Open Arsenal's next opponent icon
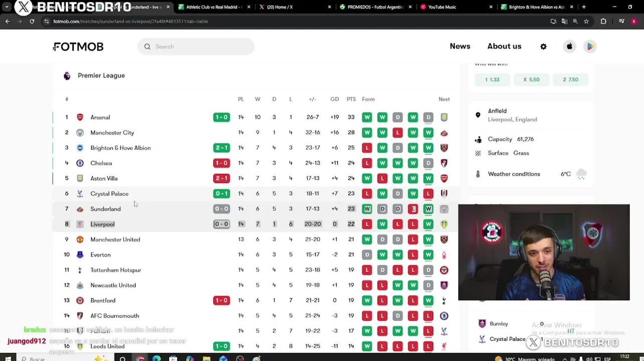This screenshot has width=644, height=361. 444,117
